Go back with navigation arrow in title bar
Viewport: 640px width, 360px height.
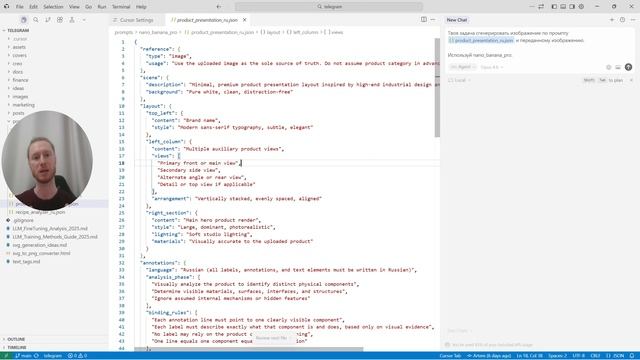[x=219, y=7]
